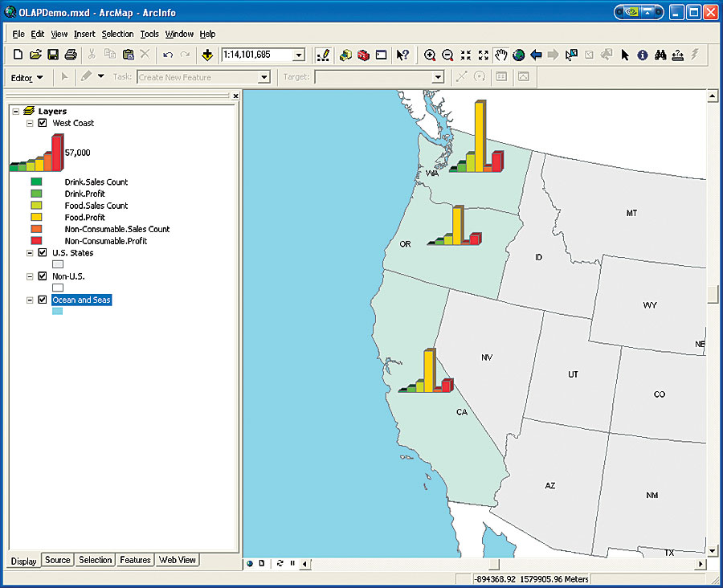Screen dimensions: 723x588
Task: Select the Identify info tool
Action: click(x=643, y=55)
